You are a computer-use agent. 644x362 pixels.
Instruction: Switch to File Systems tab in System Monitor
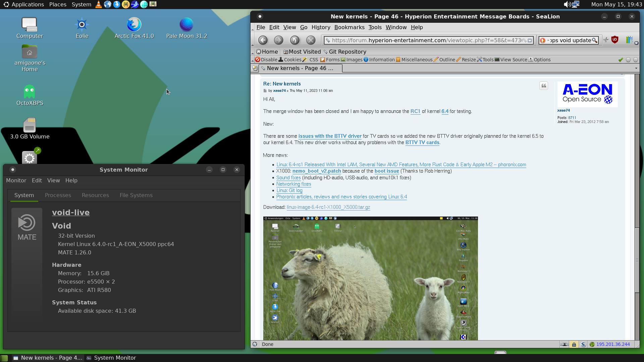[136, 195]
